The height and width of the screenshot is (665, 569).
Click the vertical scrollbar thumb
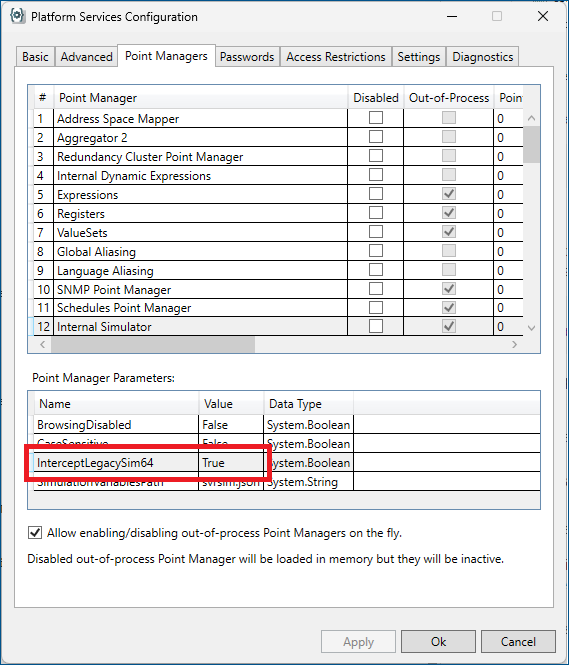click(x=531, y=144)
